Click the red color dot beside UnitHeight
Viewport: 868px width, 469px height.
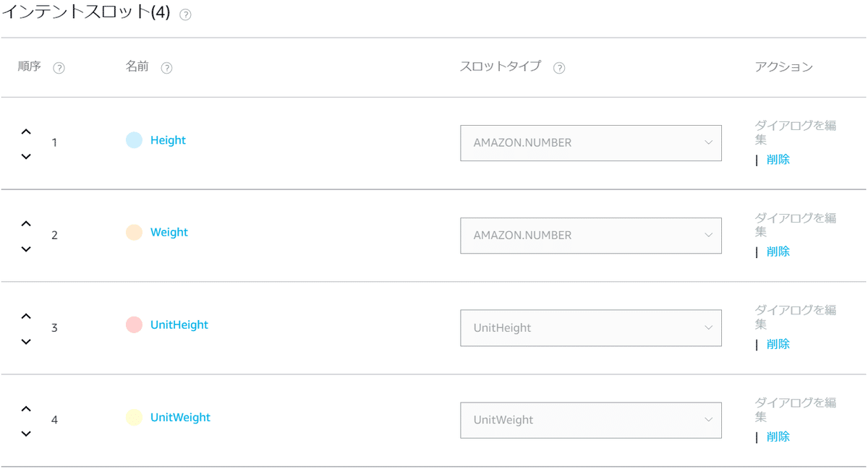point(134,325)
